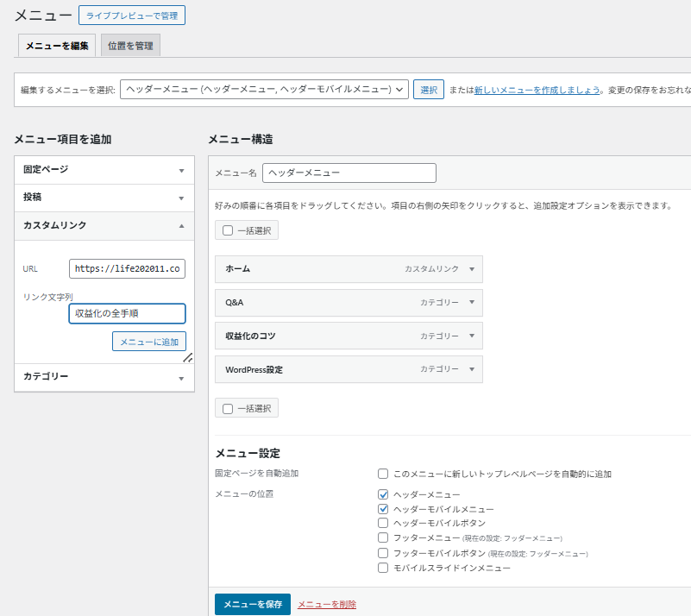Open the Q&A menu item settings arrow

(x=471, y=303)
